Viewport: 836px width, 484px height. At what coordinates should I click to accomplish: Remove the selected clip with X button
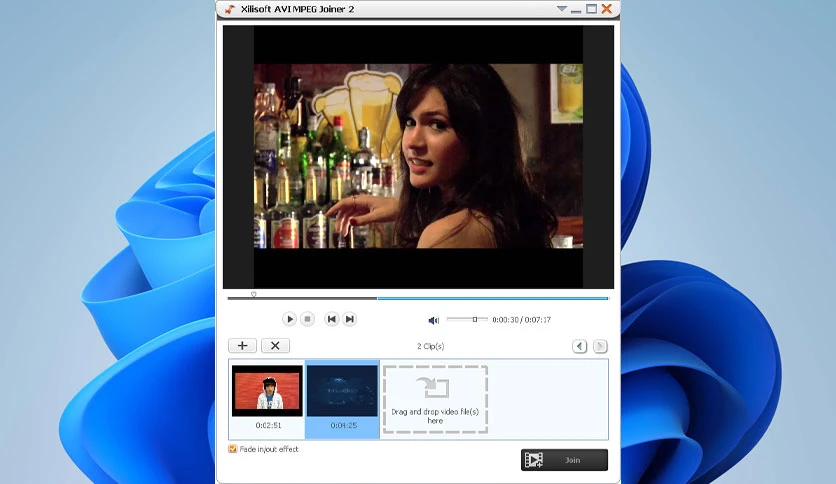point(275,346)
